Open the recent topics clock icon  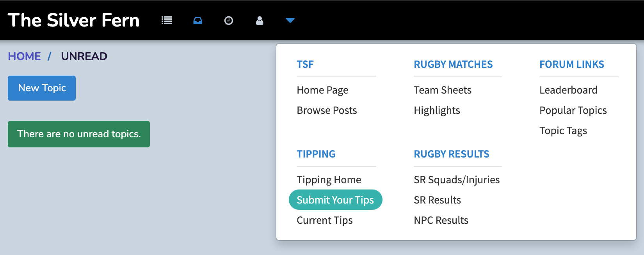coord(229,20)
